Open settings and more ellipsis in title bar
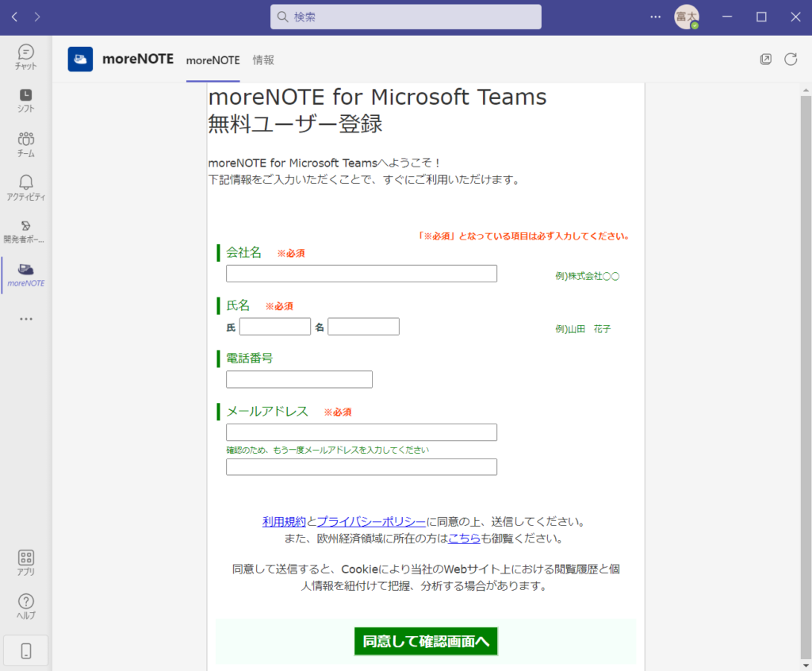 pyautogui.click(x=656, y=17)
